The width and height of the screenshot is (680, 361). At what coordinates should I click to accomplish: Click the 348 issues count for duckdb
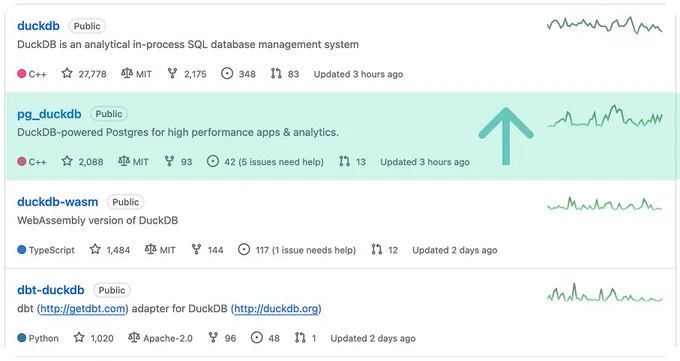pos(247,74)
